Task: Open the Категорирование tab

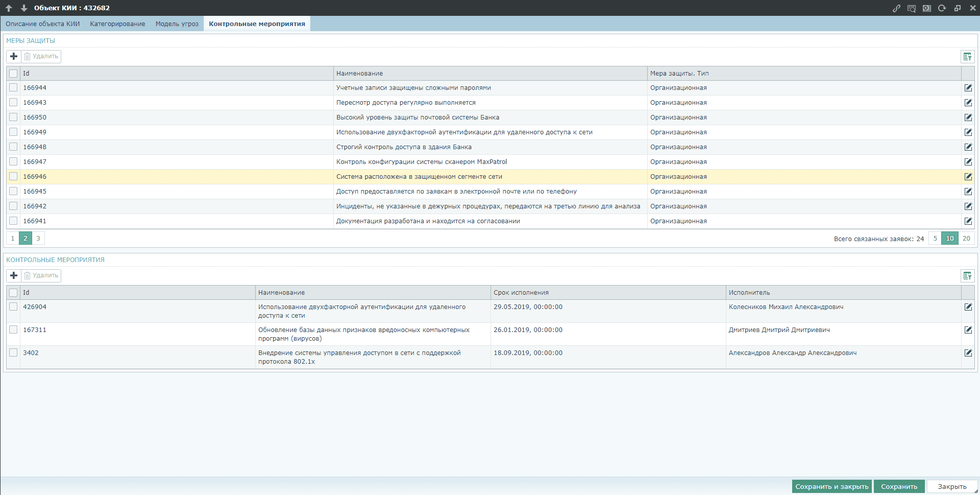Action: coord(117,24)
